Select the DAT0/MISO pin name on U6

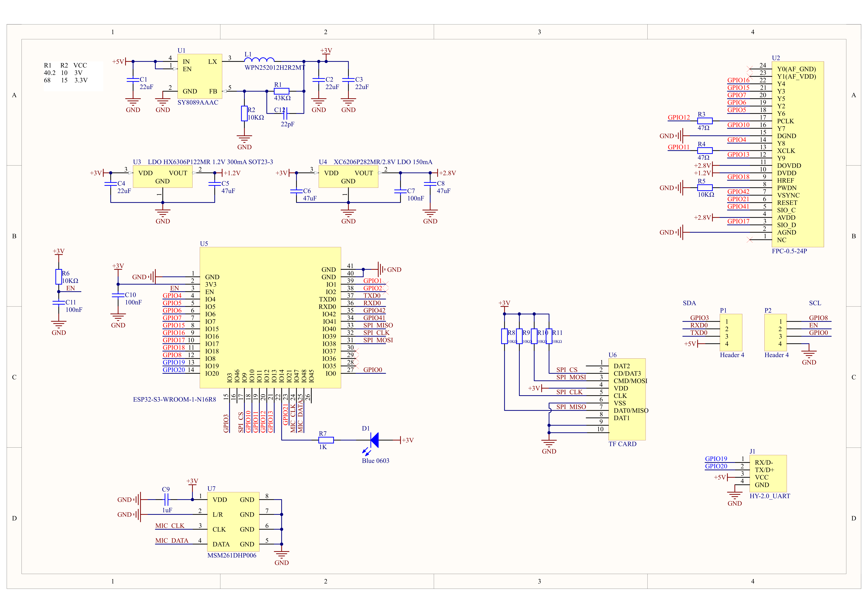[631, 410]
